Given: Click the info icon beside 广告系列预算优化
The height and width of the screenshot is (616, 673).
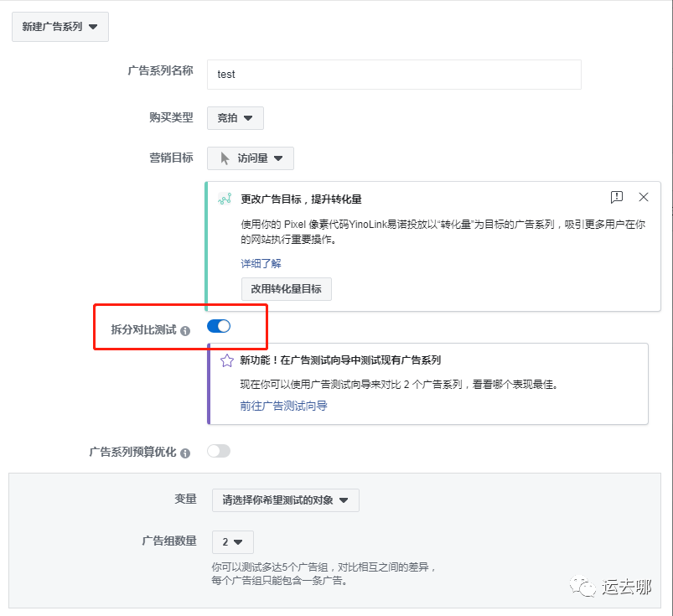Looking at the screenshot, I should [x=185, y=453].
